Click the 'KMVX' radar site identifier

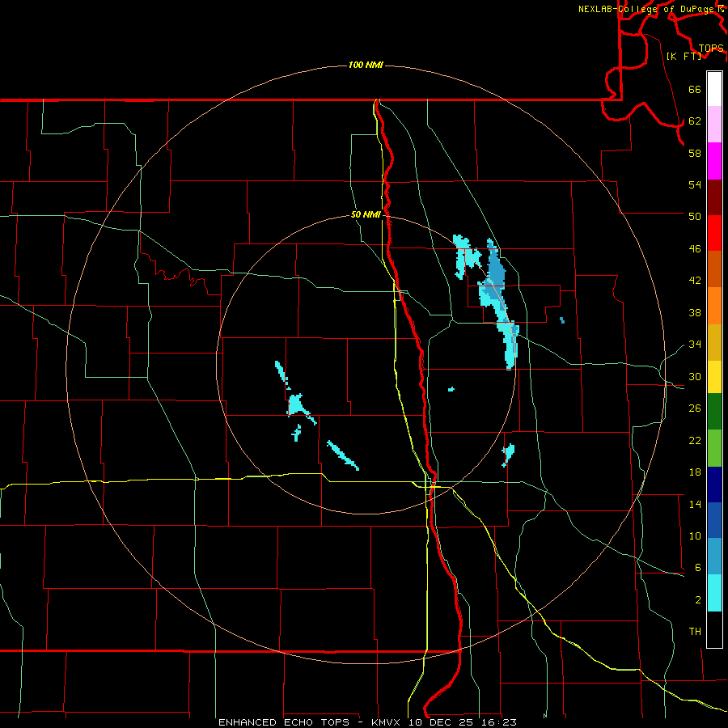[x=385, y=722]
